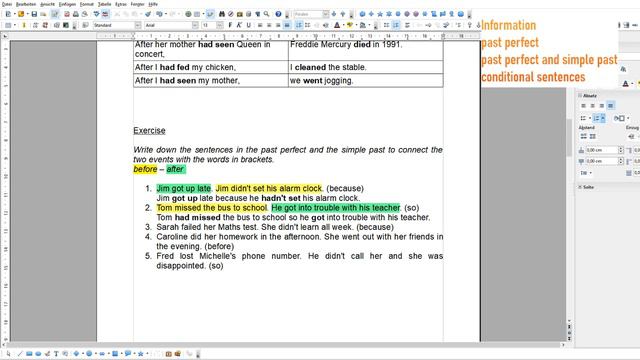Toggle numbered list in the formatting toolbar
This screenshot has height=360, width=640.
pyautogui.click(x=299, y=25)
